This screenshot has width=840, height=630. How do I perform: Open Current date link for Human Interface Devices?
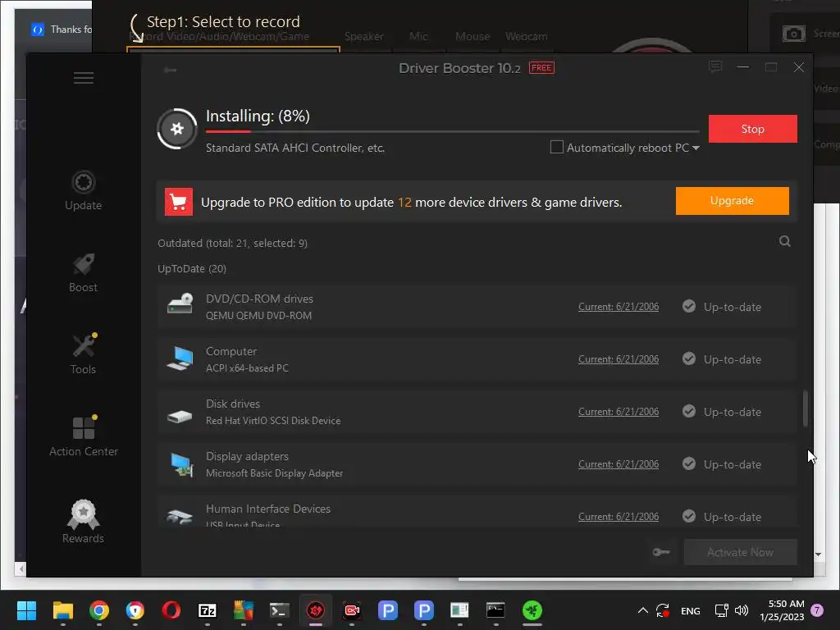619,517
